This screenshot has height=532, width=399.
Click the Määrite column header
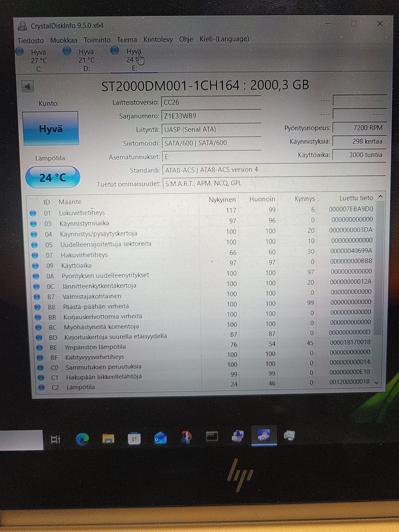(70, 202)
